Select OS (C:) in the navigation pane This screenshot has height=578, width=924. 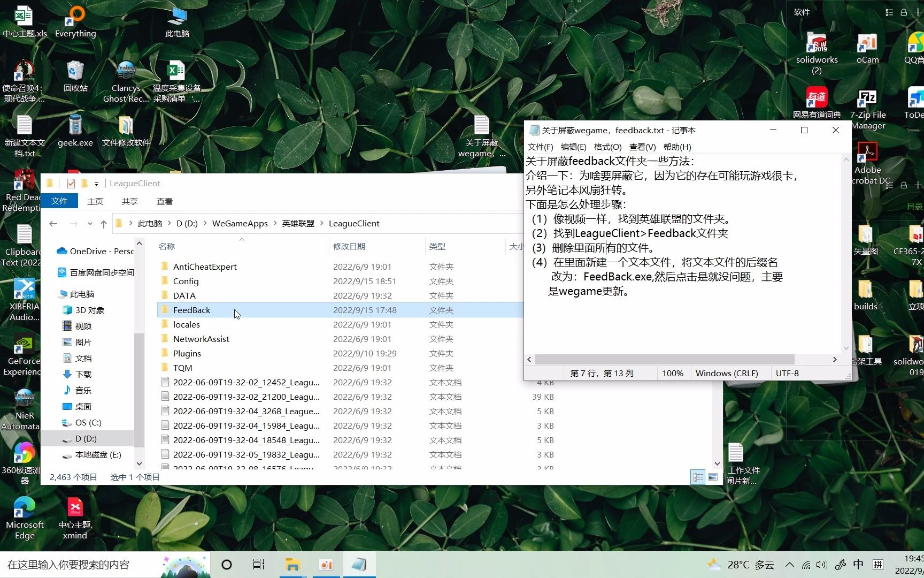pyautogui.click(x=88, y=422)
